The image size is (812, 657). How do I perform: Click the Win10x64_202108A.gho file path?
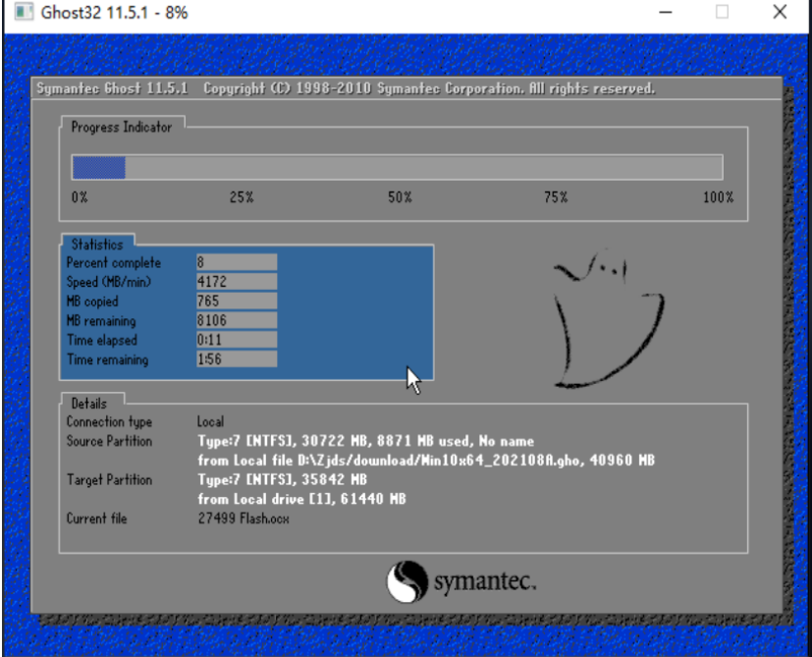click(x=439, y=461)
